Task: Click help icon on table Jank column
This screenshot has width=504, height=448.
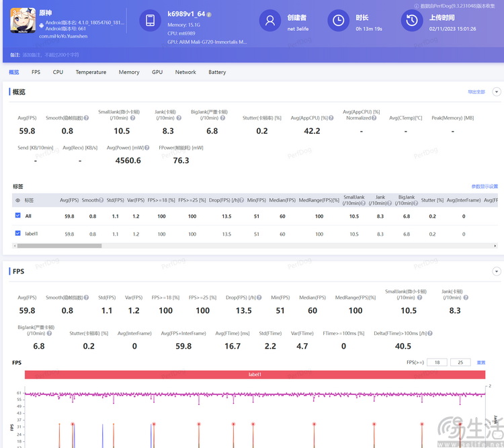Action: click(389, 203)
